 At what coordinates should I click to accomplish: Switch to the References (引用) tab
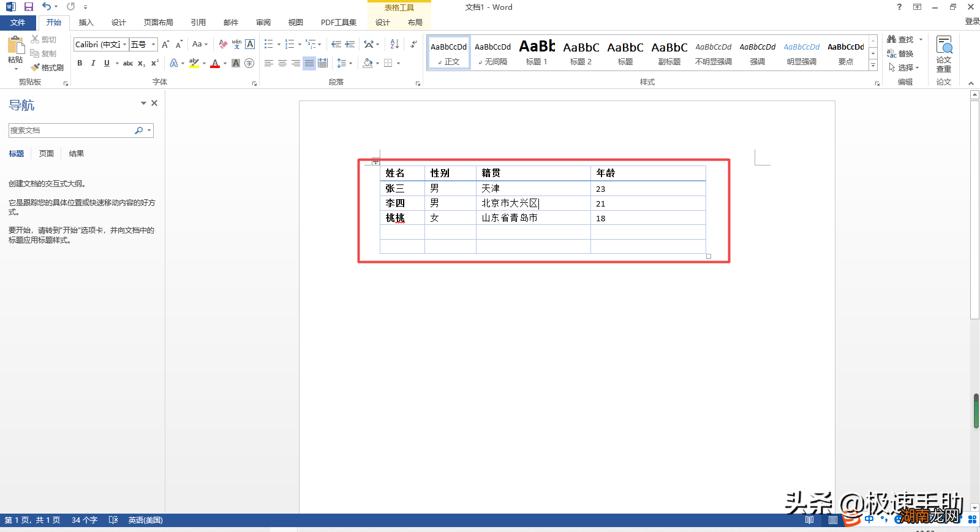[x=198, y=23]
